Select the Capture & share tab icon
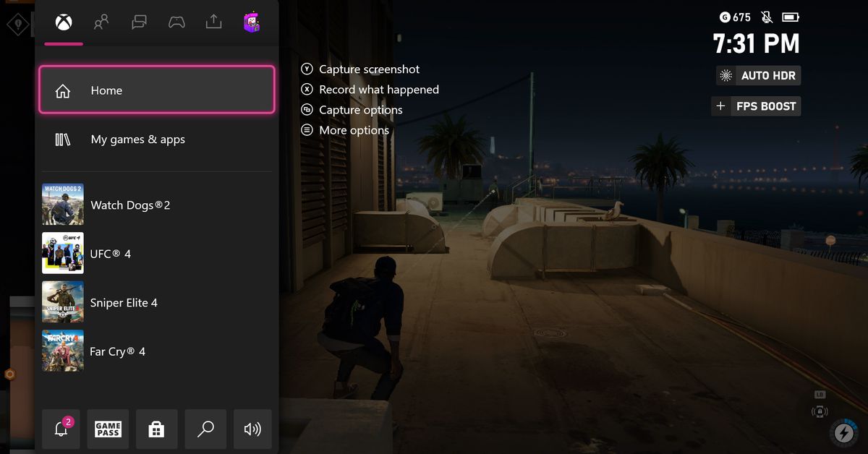Image resolution: width=868 pixels, height=454 pixels. coord(213,22)
